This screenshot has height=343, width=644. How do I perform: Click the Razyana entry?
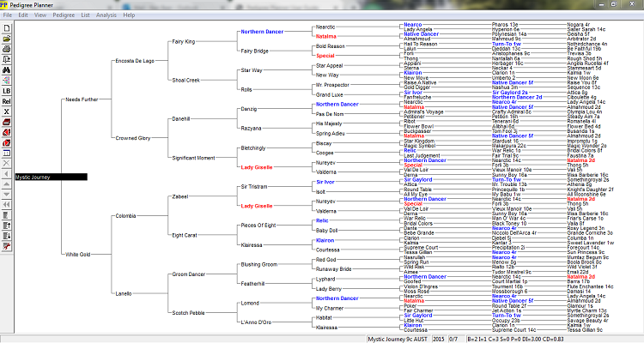[251, 129]
